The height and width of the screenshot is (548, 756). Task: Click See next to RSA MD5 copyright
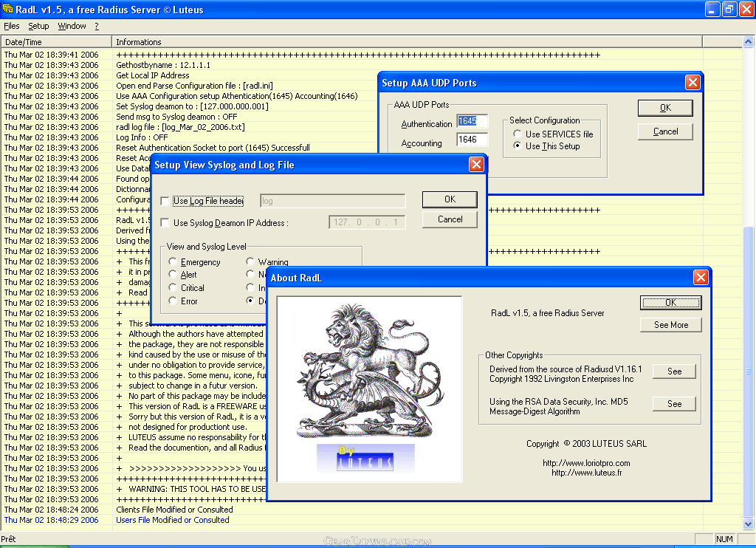[674, 404]
